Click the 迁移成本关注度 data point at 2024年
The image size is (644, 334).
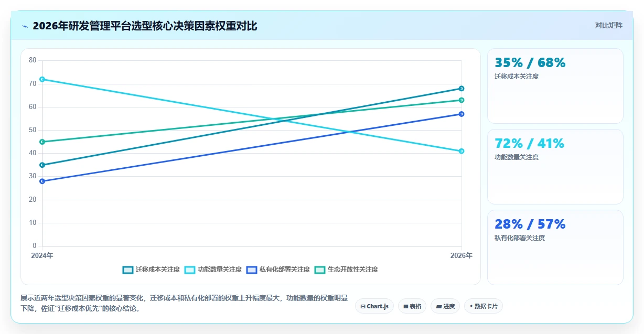(42, 165)
